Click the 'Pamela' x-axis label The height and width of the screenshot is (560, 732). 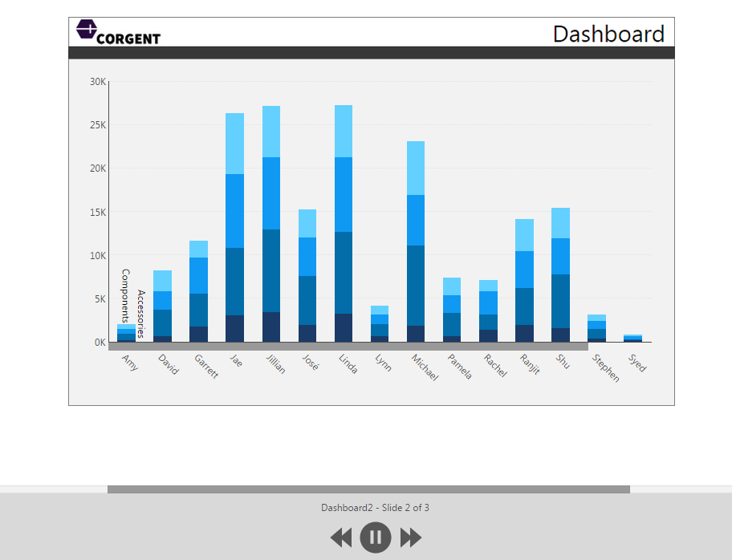(460, 367)
